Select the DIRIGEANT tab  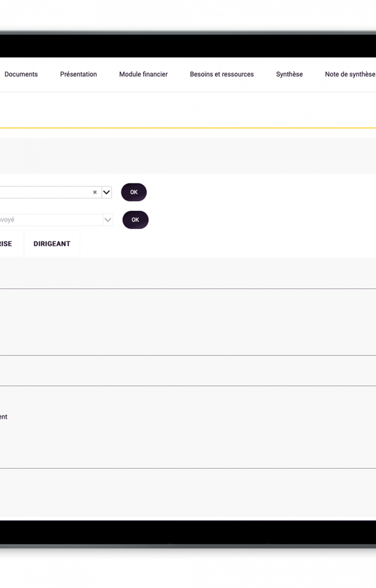tap(52, 244)
